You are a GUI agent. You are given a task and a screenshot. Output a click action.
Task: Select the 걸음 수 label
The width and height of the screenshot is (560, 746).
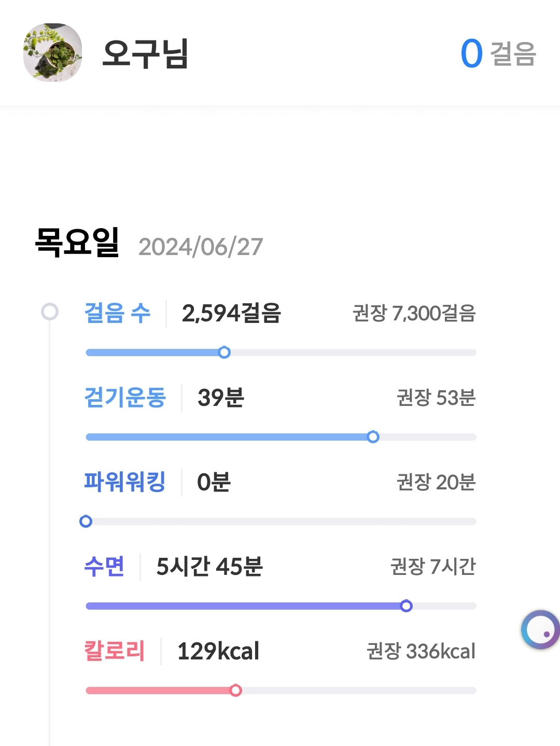[117, 313]
